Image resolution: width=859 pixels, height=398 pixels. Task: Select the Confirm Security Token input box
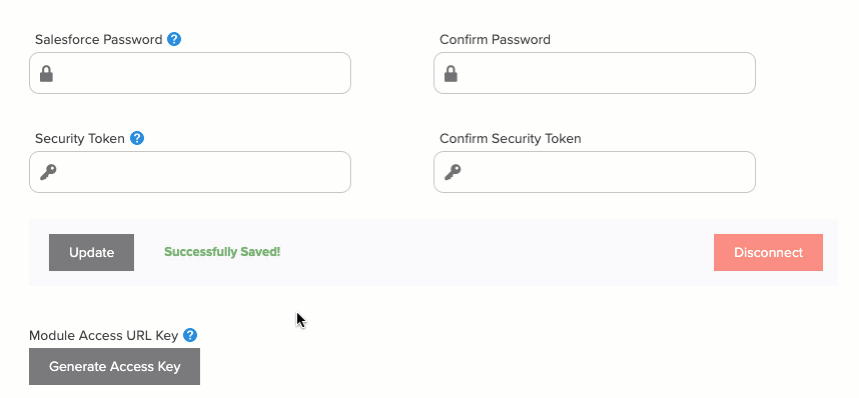click(594, 172)
